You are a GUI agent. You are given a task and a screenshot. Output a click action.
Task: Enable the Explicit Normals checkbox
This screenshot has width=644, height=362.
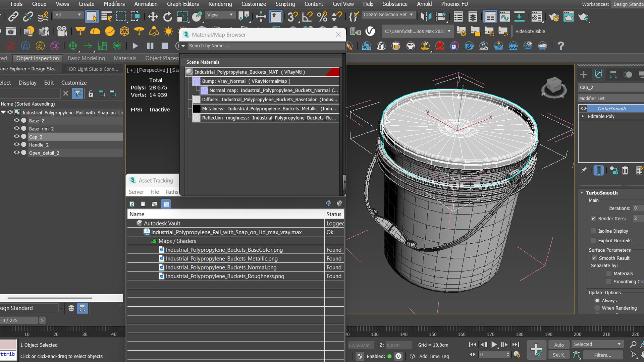coord(593,240)
